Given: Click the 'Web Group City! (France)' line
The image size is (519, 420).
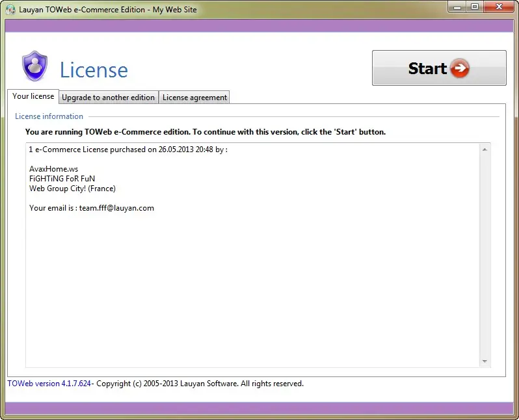Looking at the screenshot, I should pos(72,189).
